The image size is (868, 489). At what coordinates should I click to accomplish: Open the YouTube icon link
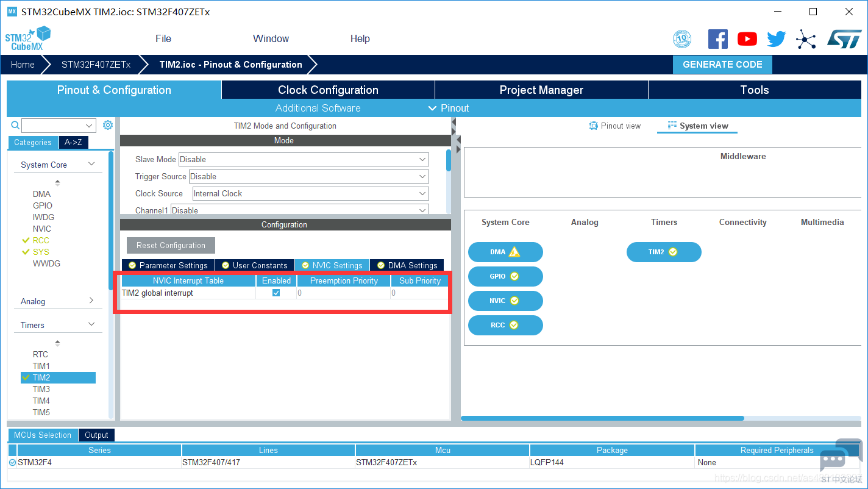[x=747, y=39]
